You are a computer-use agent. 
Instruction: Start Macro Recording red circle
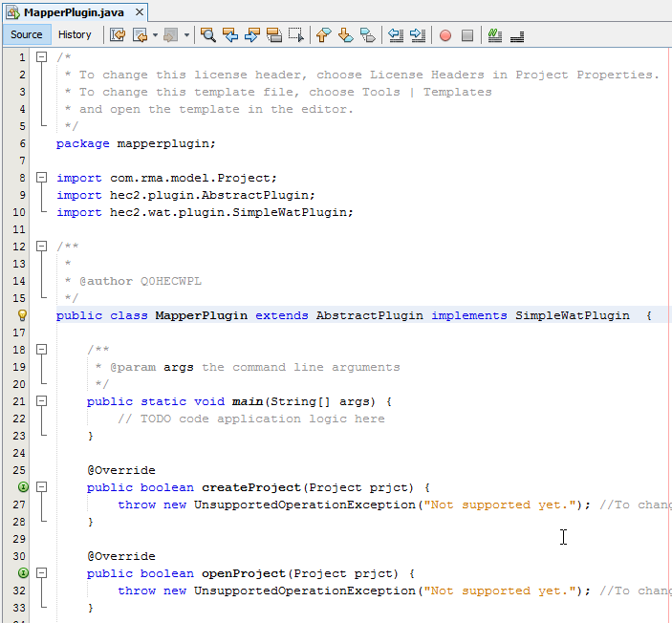pos(445,35)
